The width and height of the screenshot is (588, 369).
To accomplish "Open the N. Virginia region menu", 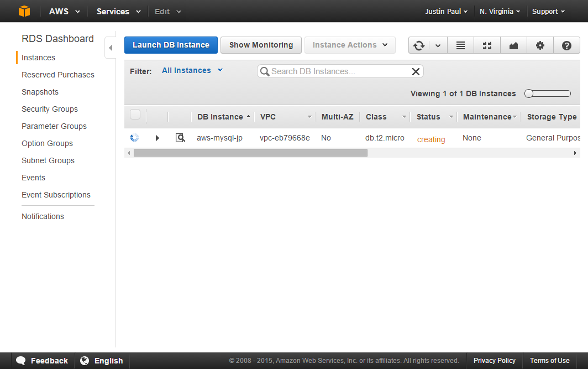I will [x=500, y=11].
